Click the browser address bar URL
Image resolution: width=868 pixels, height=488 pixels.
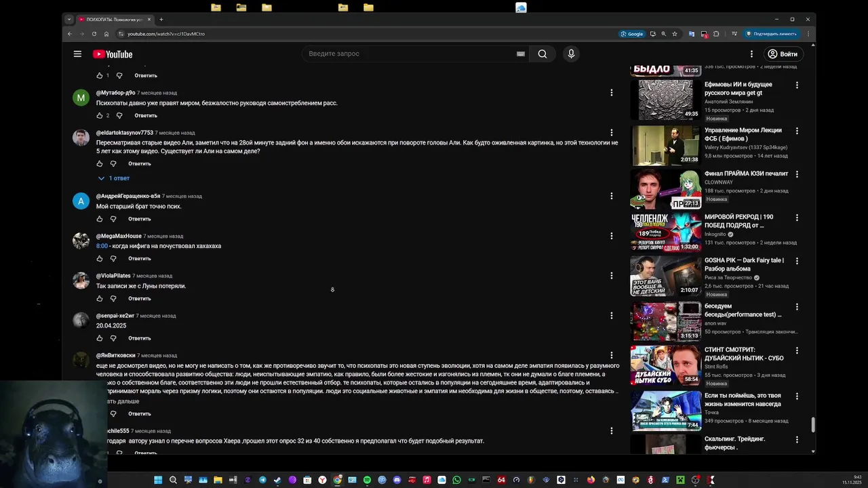(166, 34)
